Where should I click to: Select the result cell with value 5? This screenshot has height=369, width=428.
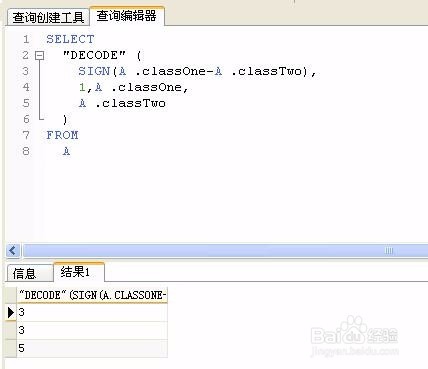coord(92,348)
